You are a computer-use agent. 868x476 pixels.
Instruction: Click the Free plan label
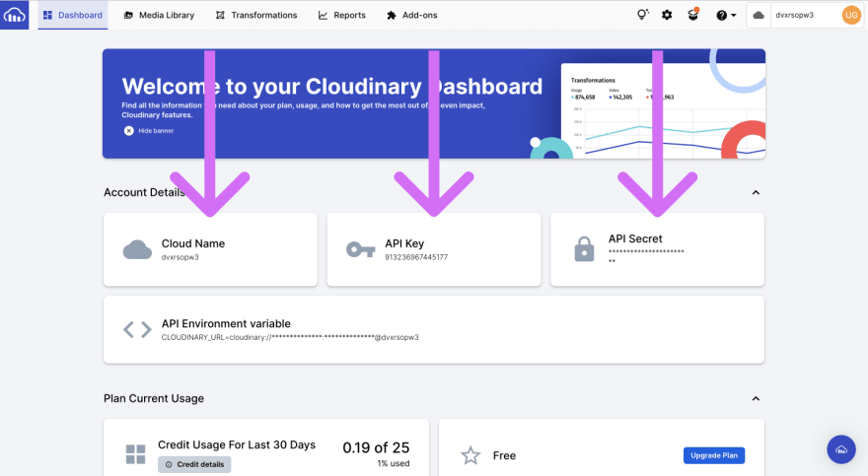pyautogui.click(x=504, y=455)
